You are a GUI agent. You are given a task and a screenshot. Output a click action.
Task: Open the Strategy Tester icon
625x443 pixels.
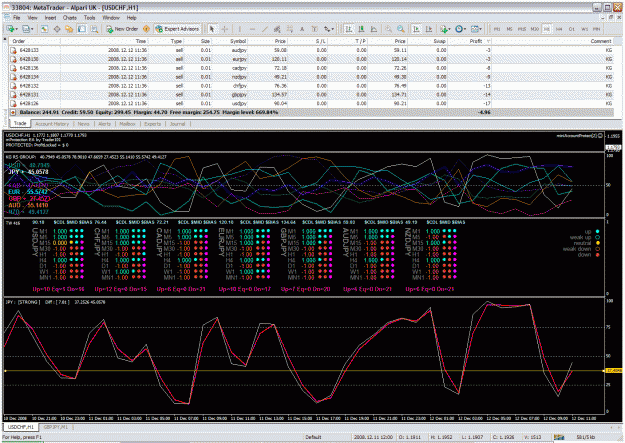coord(94,29)
